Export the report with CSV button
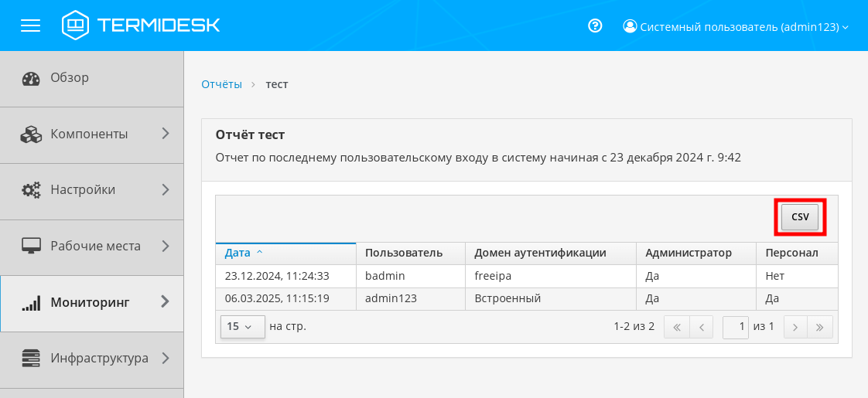This screenshot has width=868, height=398. (800, 217)
